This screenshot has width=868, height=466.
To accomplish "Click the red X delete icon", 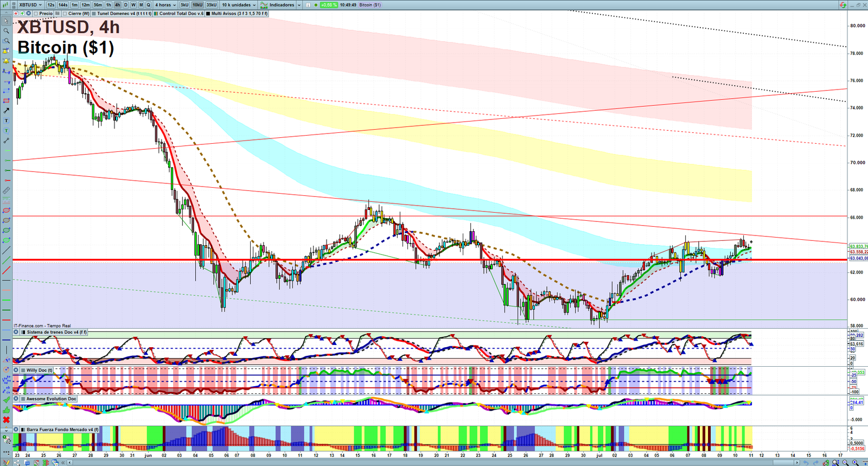I will coord(7,420).
